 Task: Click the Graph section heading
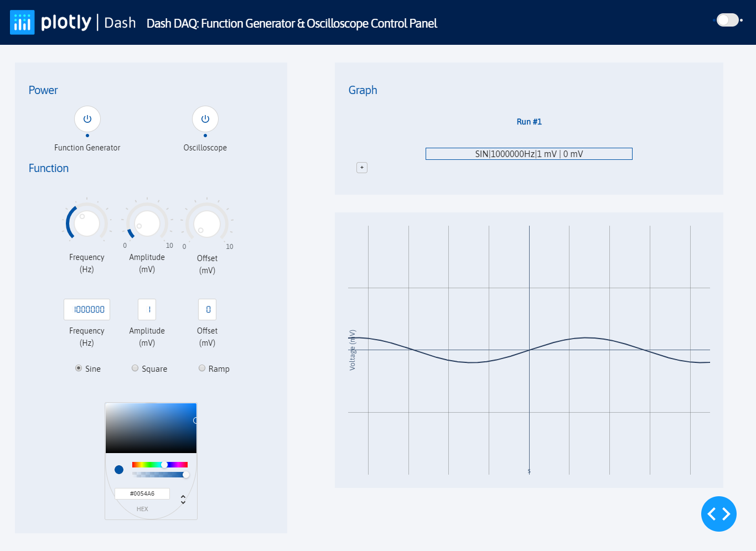pyautogui.click(x=363, y=90)
